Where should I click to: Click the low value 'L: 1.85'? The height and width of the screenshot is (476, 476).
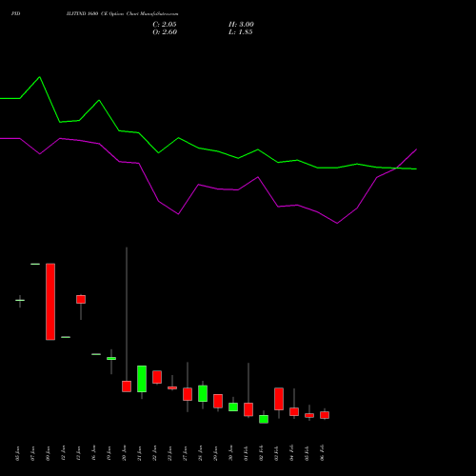(241, 32)
